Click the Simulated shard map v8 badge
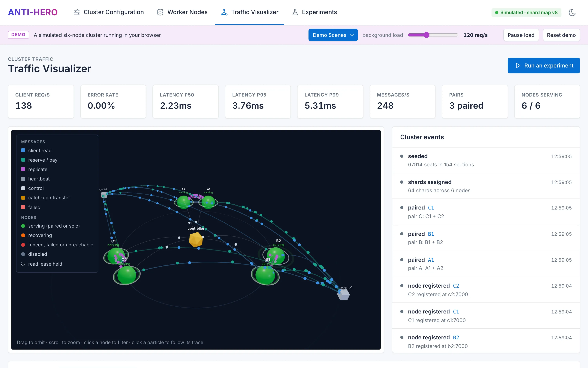 [x=526, y=12]
